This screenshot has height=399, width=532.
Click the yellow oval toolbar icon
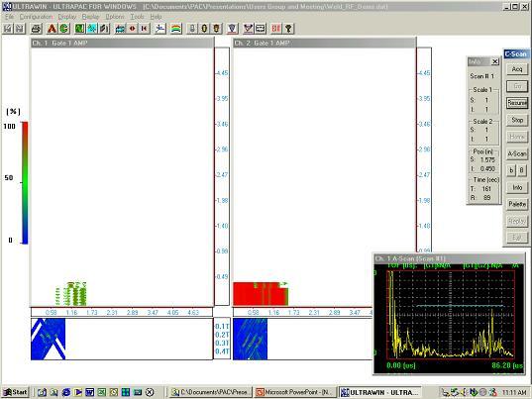tap(204, 29)
